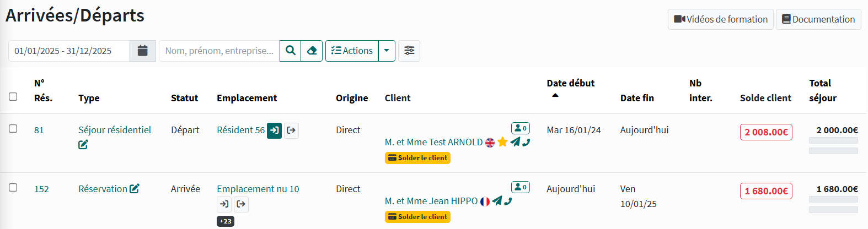Click the check-in icon for Emplacement nu 10
868x229 pixels.
pos(224,204)
